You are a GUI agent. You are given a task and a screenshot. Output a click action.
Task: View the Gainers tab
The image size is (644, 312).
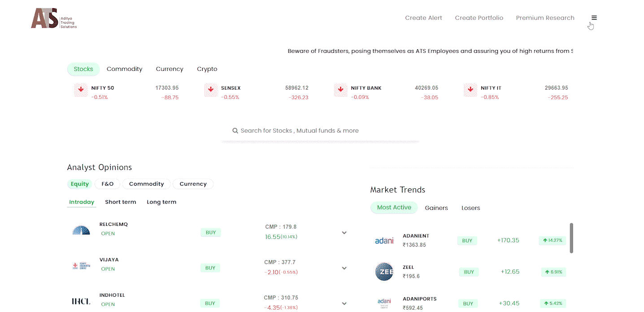coord(436,208)
